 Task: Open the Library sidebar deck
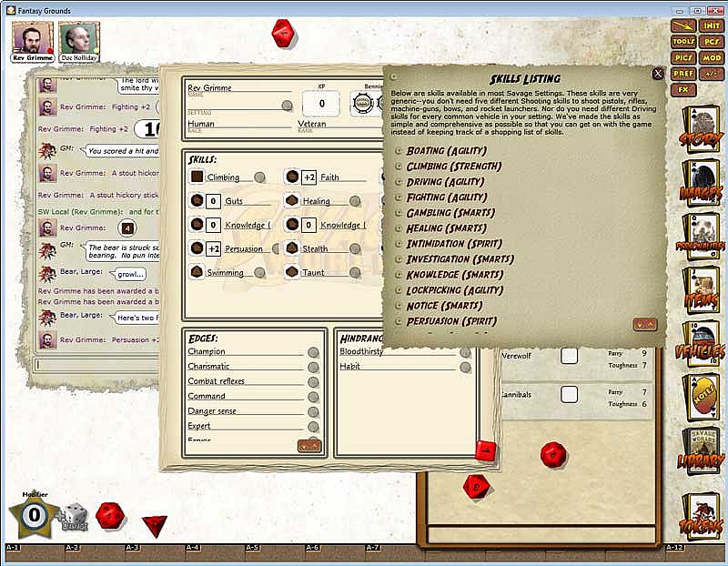(701, 451)
